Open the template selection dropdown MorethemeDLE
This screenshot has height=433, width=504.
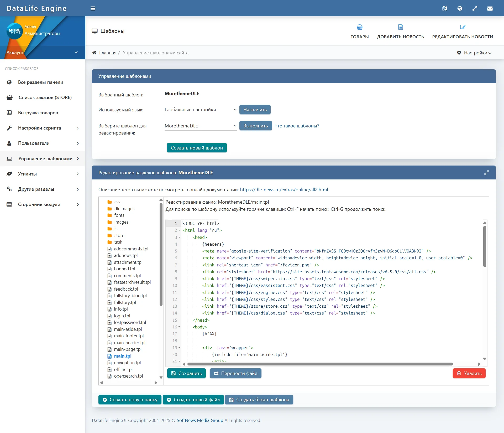[x=201, y=126]
